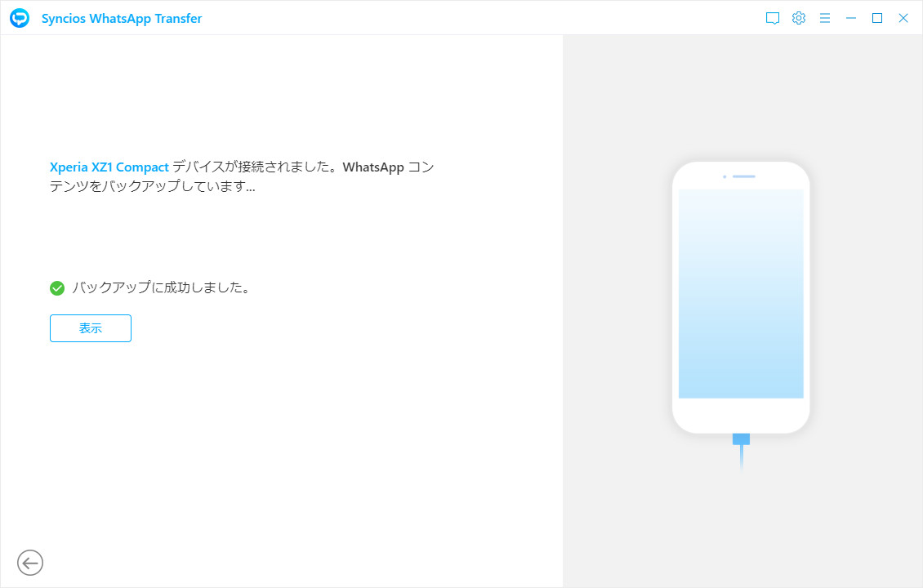Go back with the arrow button
The height and width of the screenshot is (588, 923).
click(30, 563)
